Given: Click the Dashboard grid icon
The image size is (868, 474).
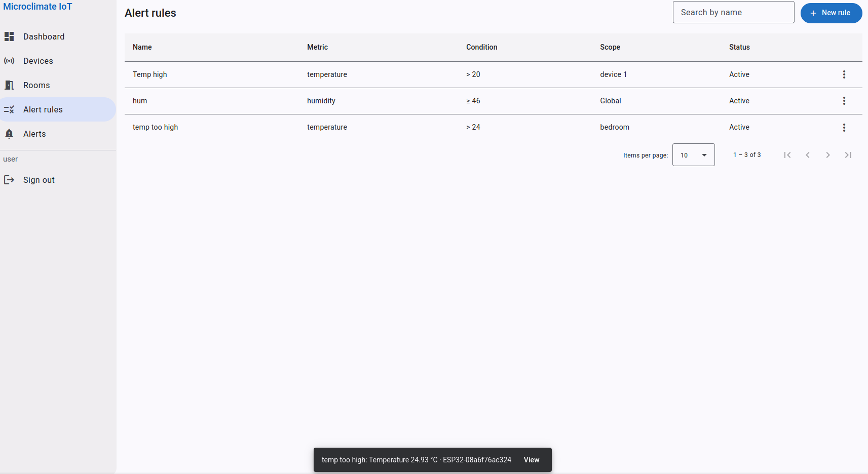Looking at the screenshot, I should point(9,36).
